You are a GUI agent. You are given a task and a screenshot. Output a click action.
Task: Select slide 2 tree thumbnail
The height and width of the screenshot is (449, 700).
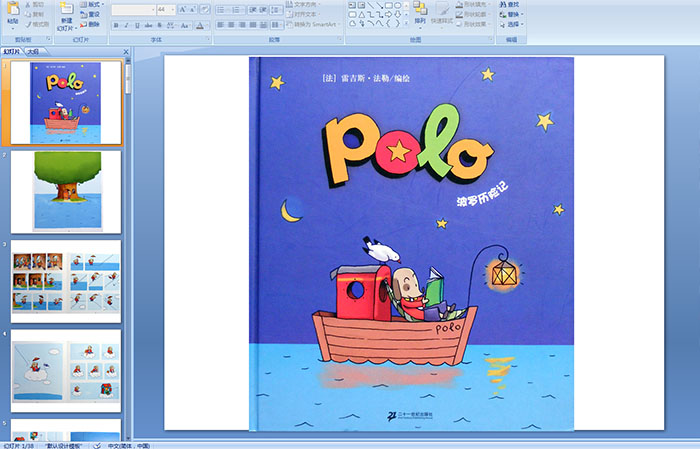click(x=66, y=191)
